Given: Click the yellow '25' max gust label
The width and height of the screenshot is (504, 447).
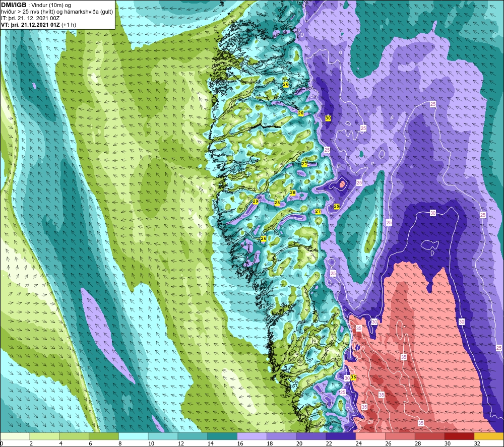Looking at the screenshot, I should pos(277,203).
